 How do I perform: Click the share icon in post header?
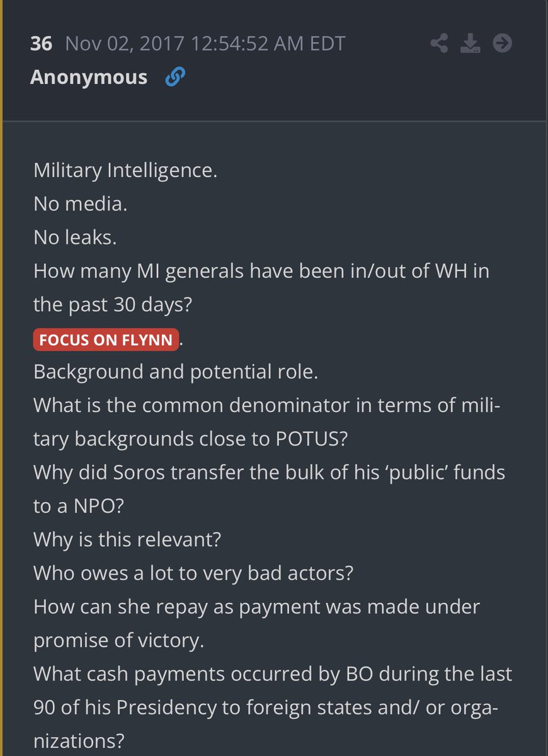pos(439,43)
